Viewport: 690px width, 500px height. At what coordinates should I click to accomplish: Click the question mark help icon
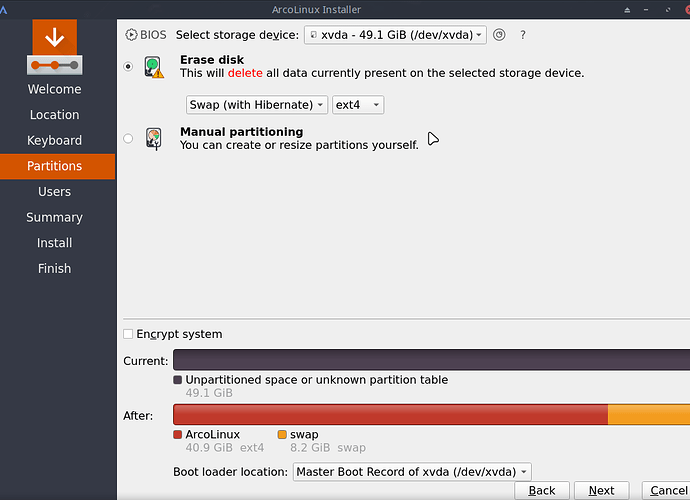click(x=523, y=35)
